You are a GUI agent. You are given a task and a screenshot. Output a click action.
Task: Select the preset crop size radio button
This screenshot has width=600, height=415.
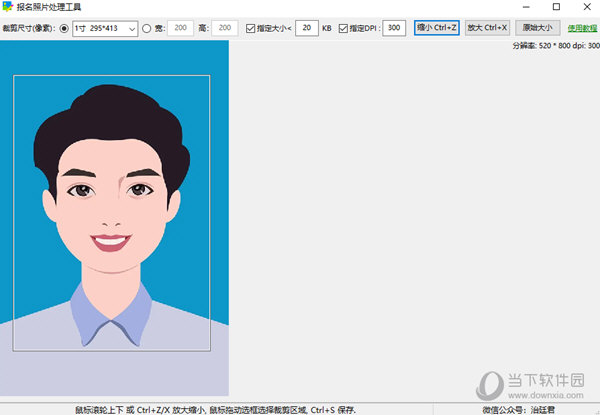[x=64, y=28]
